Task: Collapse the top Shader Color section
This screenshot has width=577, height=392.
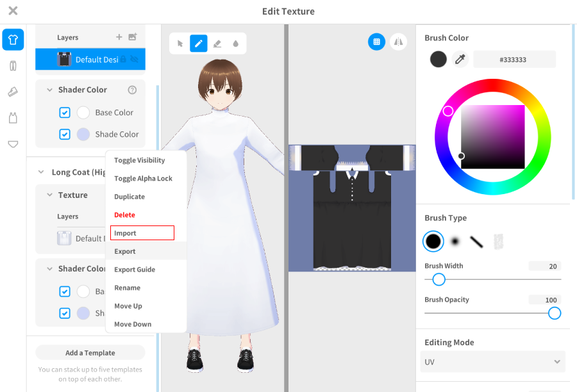Action: pyautogui.click(x=49, y=90)
